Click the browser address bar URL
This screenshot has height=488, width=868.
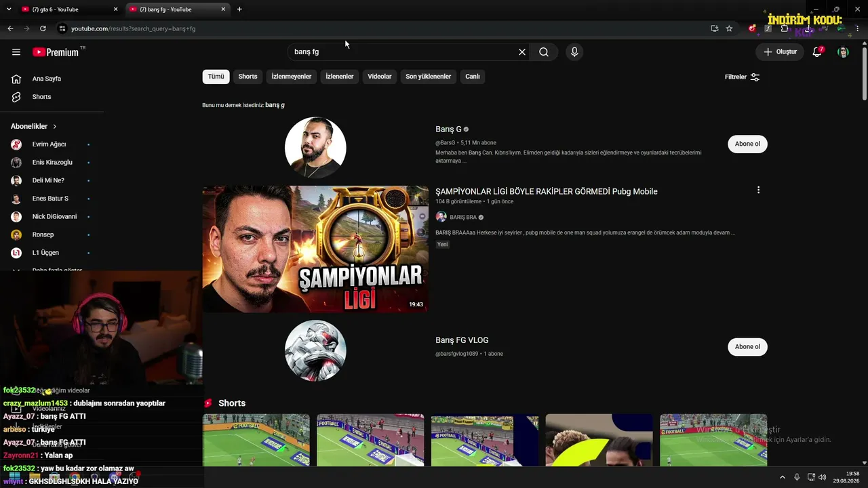click(134, 28)
